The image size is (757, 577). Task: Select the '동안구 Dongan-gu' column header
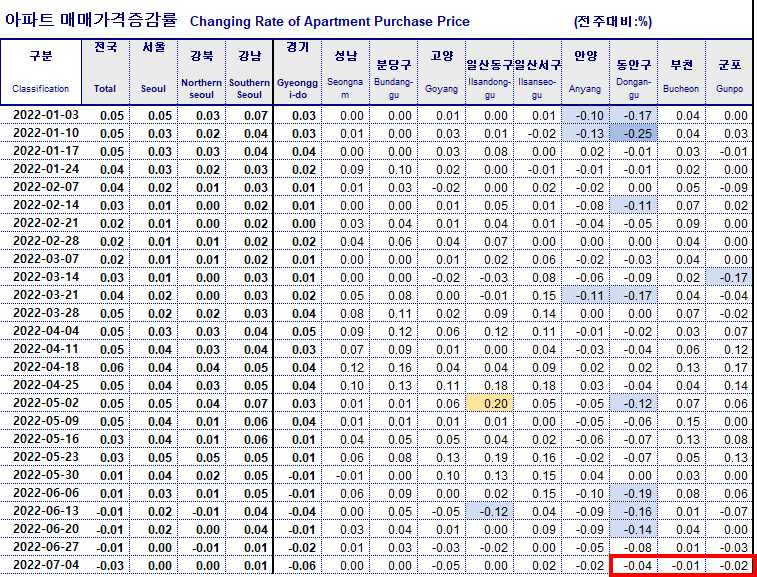(633, 72)
